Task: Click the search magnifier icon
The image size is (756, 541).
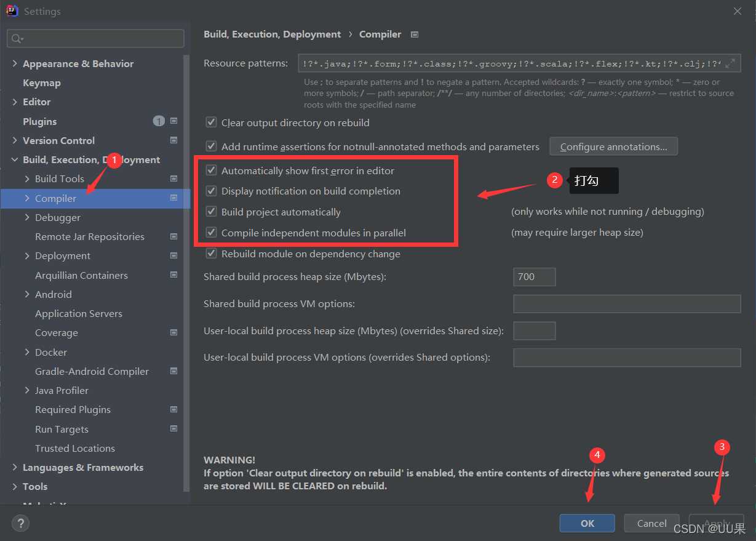Action: click(x=17, y=38)
